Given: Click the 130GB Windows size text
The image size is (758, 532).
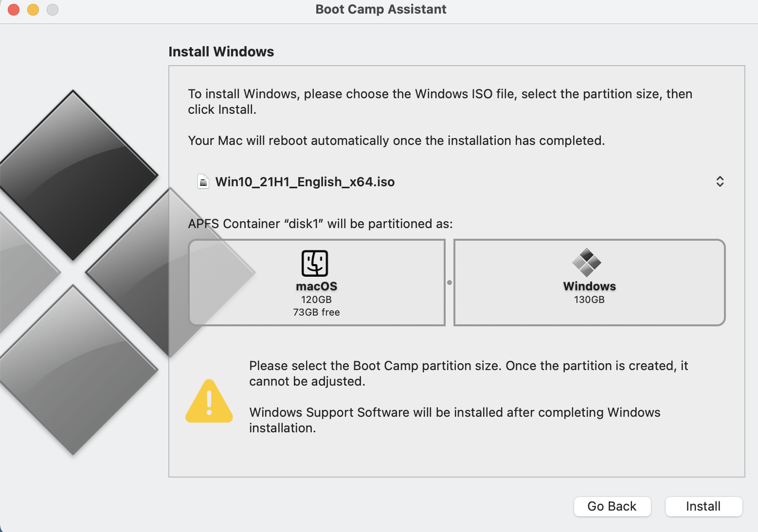Looking at the screenshot, I should click(x=589, y=300).
